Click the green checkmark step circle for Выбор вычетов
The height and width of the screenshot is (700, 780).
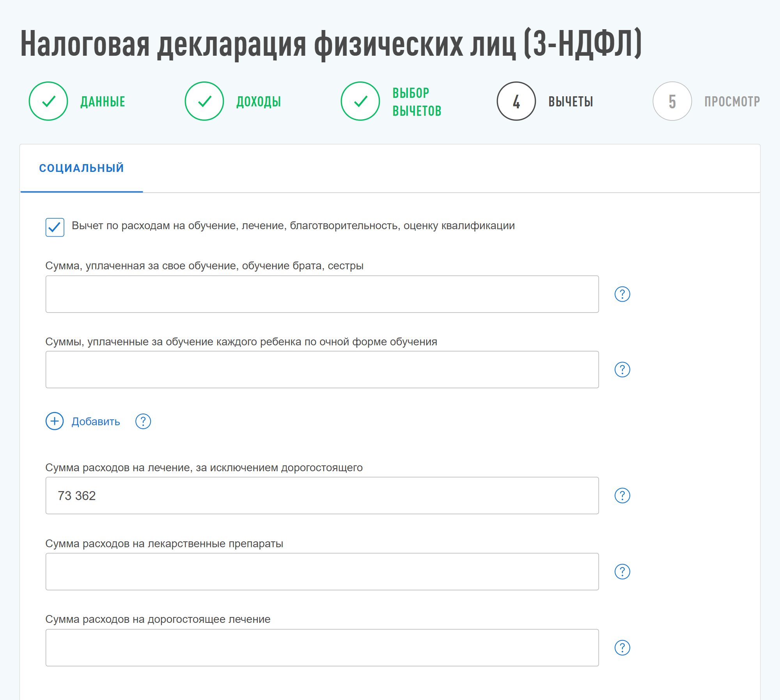point(360,101)
